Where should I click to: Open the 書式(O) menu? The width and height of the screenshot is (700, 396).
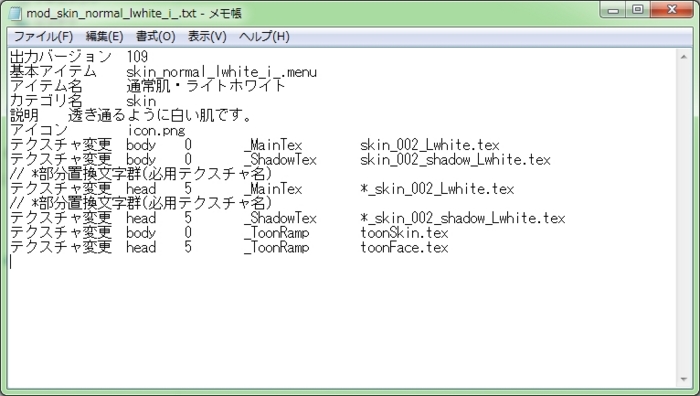pos(155,37)
